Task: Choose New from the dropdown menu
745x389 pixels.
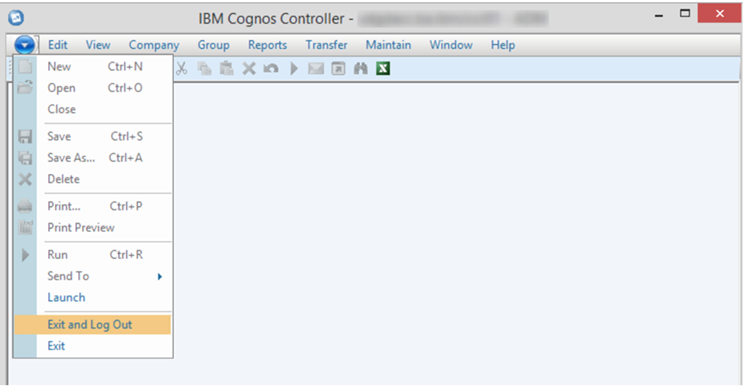Action: point(93,66)
